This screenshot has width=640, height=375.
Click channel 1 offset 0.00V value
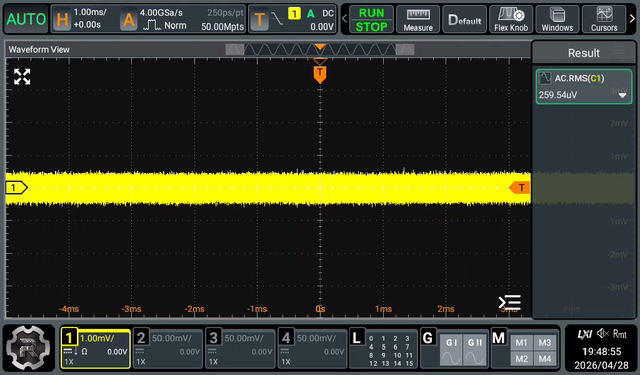[117, 352]
